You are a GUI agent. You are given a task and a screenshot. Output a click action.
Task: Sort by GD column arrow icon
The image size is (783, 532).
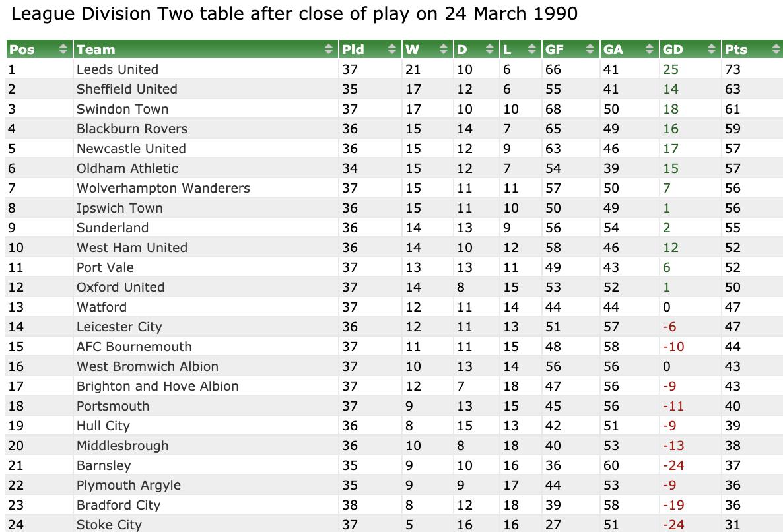[712, 49]
